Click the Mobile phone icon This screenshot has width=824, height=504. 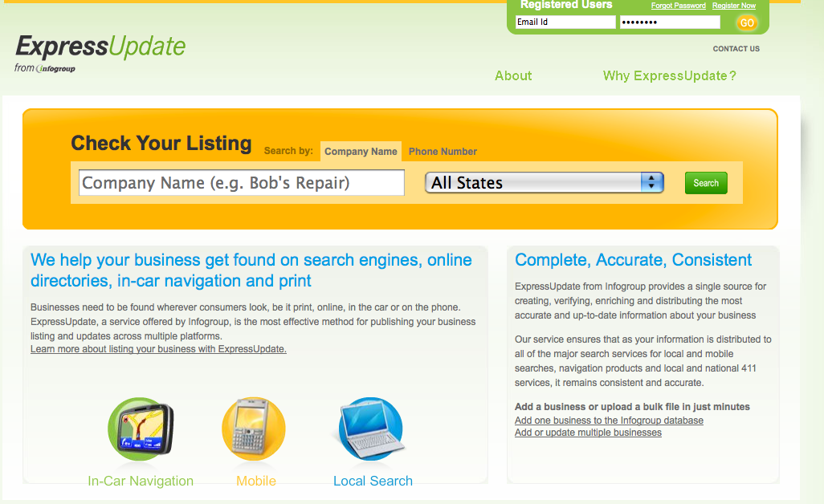pos(254,429)
